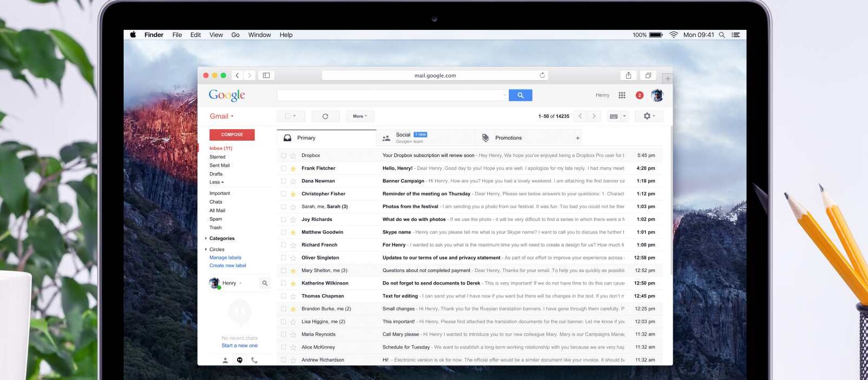This screenshot has height=380, width=868.
Task: Open the phone call icon in chat
Action: (x=254, y=360)
